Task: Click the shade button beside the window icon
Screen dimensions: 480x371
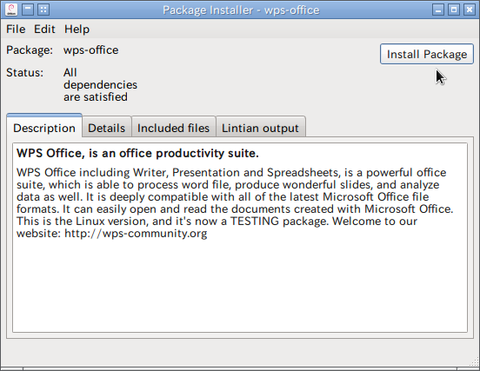Action: (28, 9)
